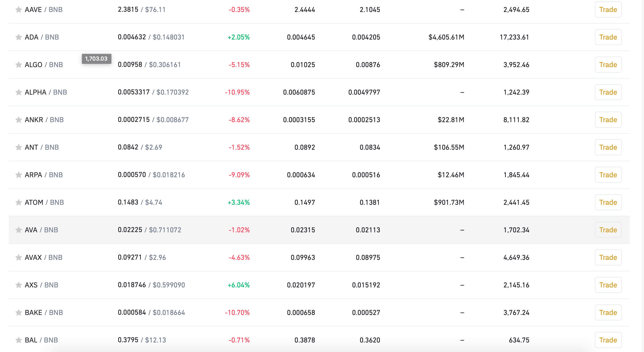Image resolution: width=644 pixels, height=352 pixels.
Task: Go to Trade for BAKE / BNB
Action: tap(608, 313)
